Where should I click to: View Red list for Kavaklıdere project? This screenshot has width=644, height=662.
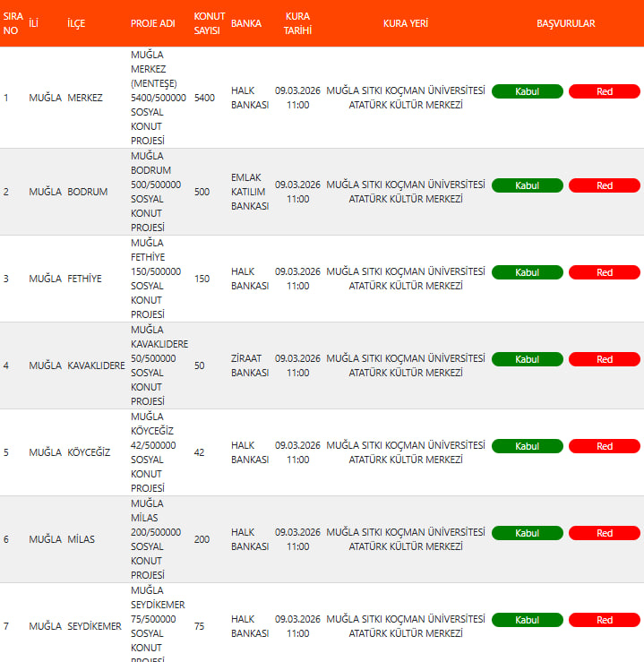coord(605,359)
